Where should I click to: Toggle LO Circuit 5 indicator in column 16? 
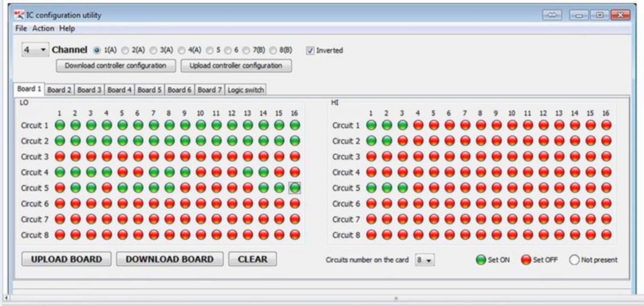tap(295, 188)
